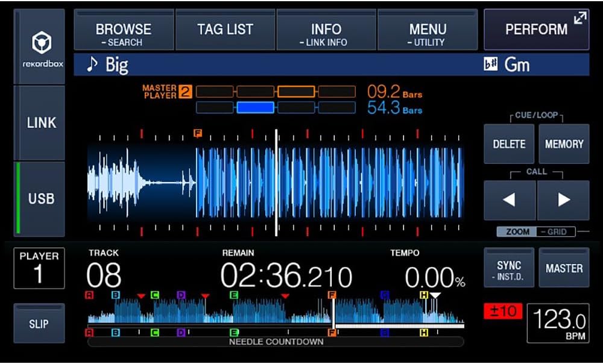The width and height of the screenshot is (603, 364).
Task: Click the music note icon beside track title
Action: (x=92, y=64)
